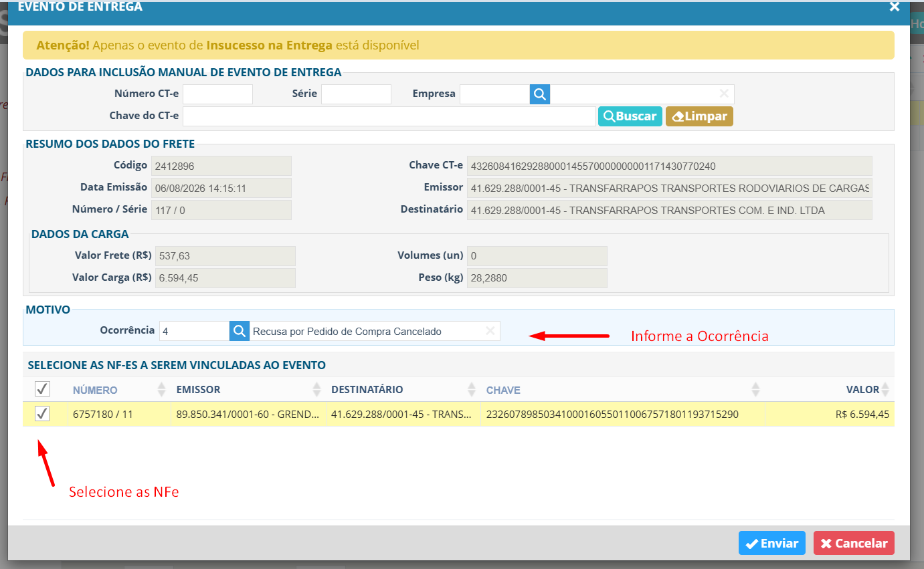Click the Volumes (un) field showing 0

(x=537, y=256)
